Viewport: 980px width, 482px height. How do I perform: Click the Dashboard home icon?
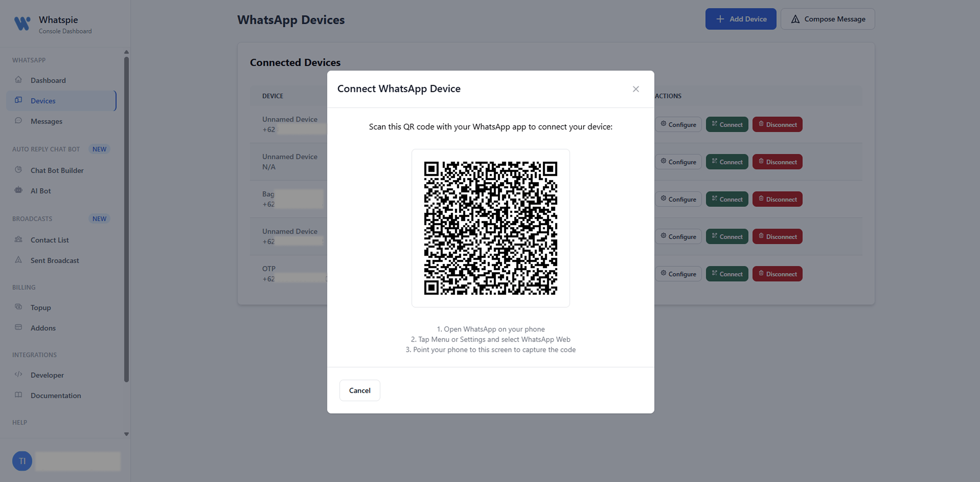(18, 80)
